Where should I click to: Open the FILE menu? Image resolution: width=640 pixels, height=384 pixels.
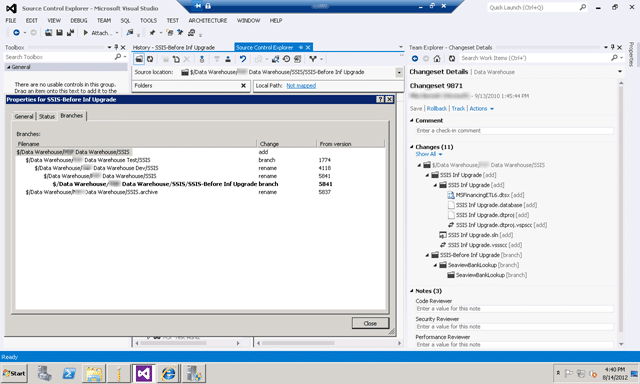[x=11, y=20]
